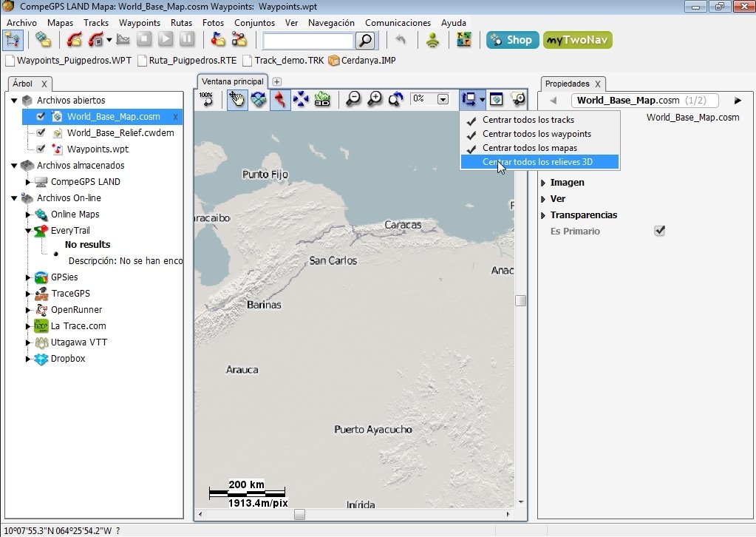Viewport: 756px width, 537px height.
Task: Click the Play button in main toolbar
Action: [165, 39]
